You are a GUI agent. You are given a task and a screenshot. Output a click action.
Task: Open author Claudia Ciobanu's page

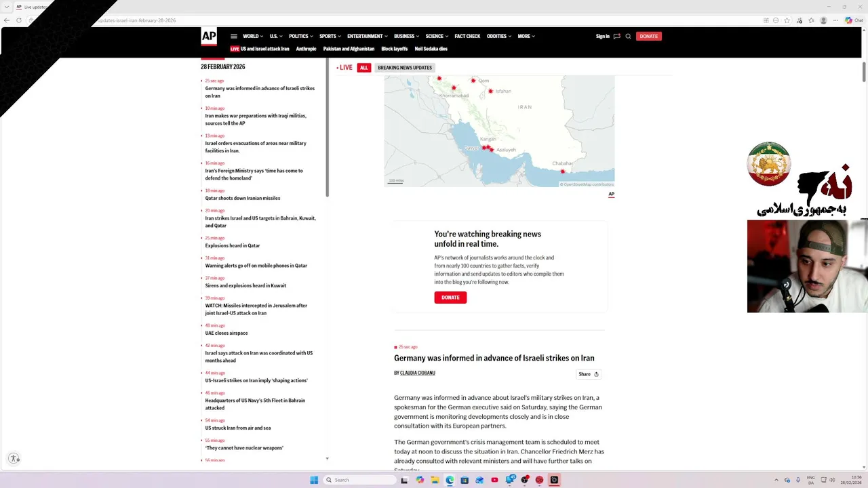(x=418, y=373)
